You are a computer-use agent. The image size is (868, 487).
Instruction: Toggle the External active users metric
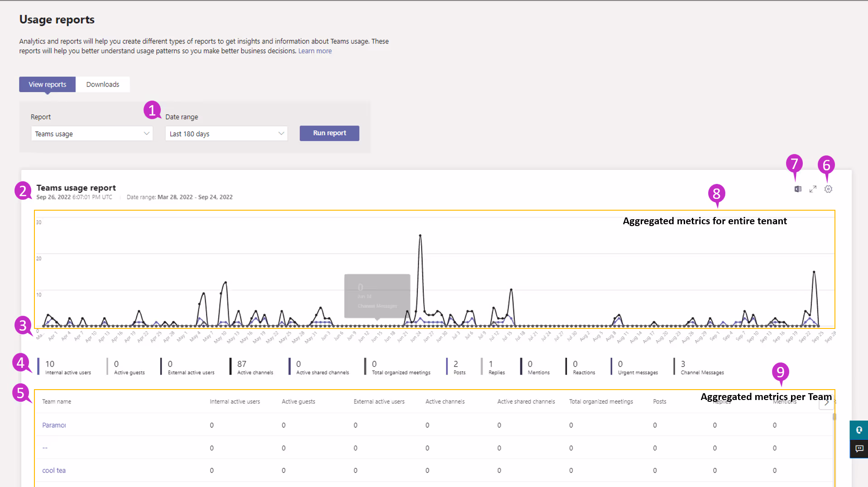click(x=188, y=367)
